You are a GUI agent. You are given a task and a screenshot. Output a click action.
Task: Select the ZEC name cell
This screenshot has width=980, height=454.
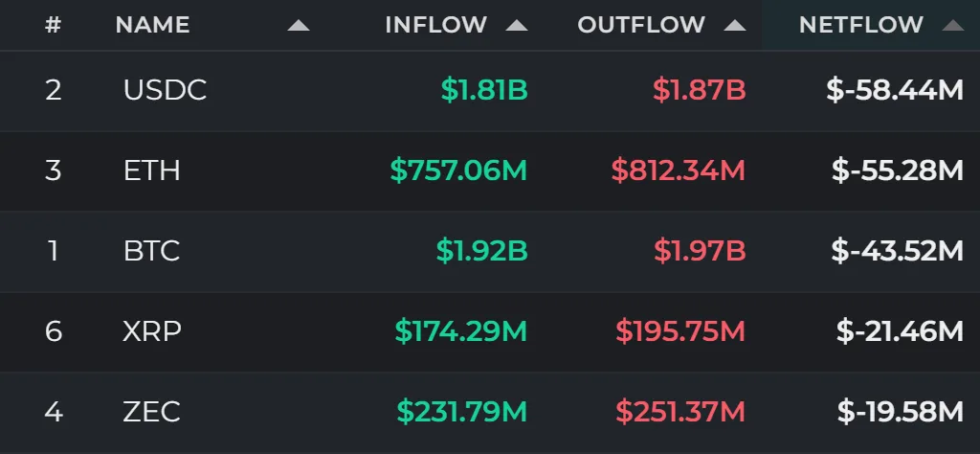(152, 412)
